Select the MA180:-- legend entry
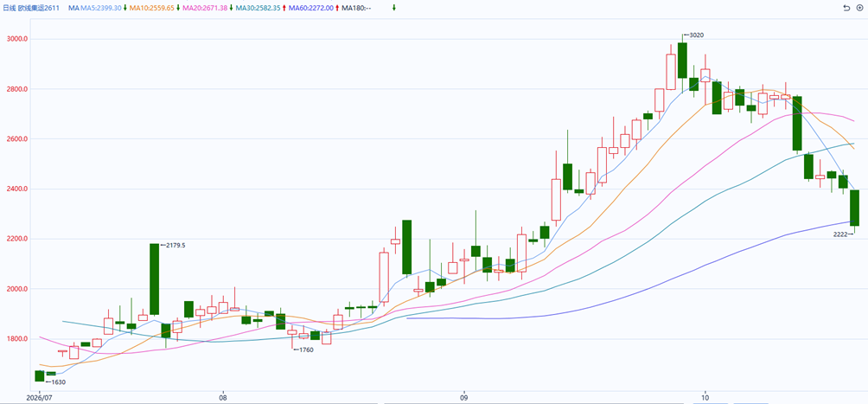The image size is (868, 404). tap(356, 8)
